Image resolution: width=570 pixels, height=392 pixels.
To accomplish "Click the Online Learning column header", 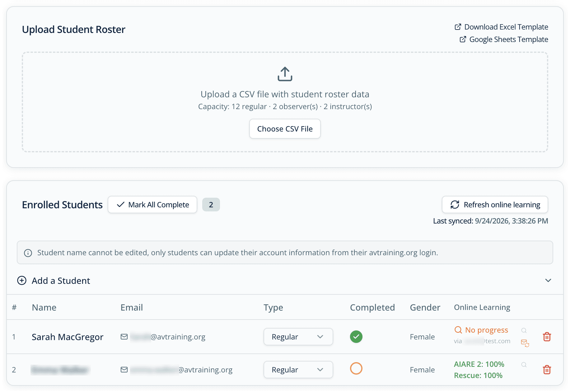I will click(x=482, y=307).
